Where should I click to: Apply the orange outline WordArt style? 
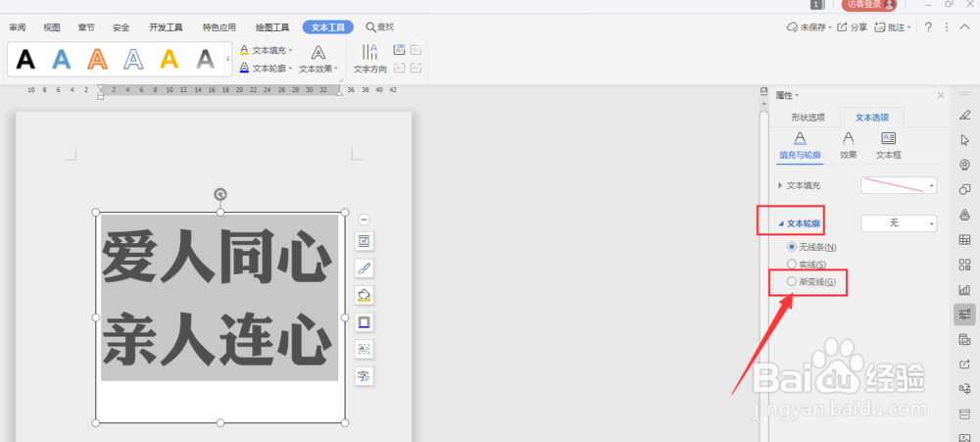tap(97, 60)
